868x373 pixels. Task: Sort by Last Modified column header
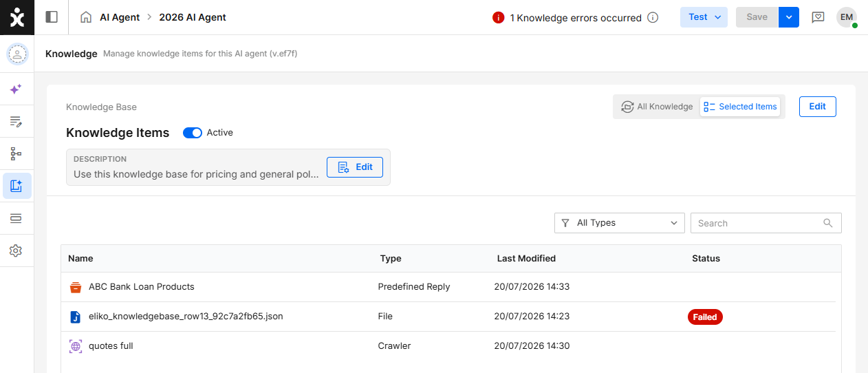click(526, 259)
